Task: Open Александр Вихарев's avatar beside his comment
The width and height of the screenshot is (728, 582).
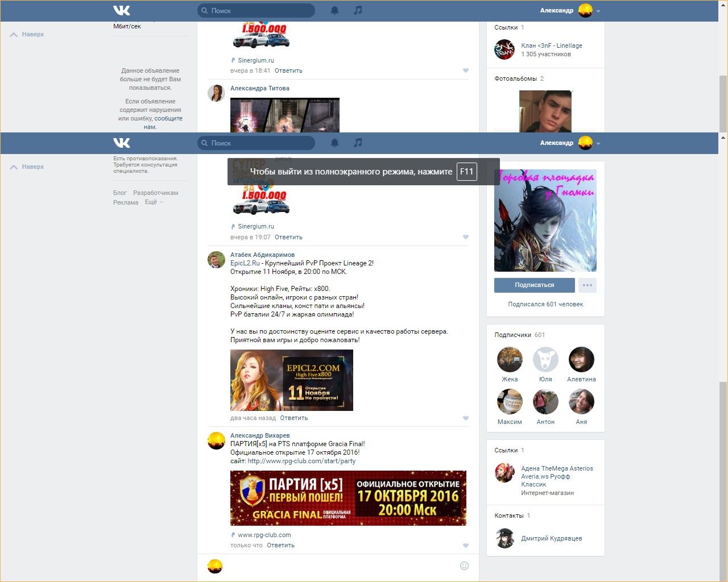Action: (216, 440)
